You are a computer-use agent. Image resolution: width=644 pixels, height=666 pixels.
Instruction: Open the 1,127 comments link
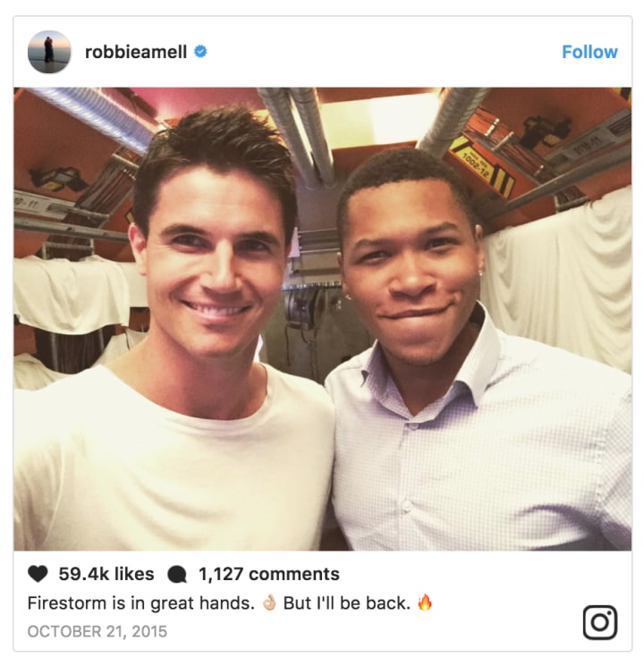click(268, 574)
